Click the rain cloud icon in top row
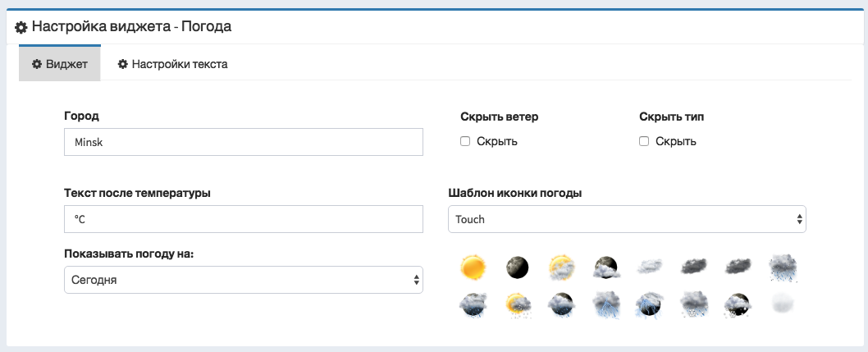 coord(783,268)
